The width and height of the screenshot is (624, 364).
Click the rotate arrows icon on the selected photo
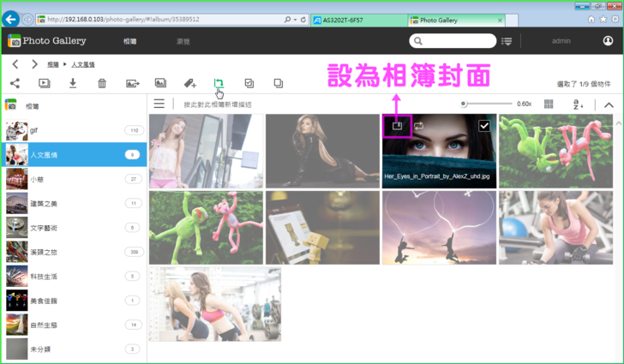(x=419, y=125)
